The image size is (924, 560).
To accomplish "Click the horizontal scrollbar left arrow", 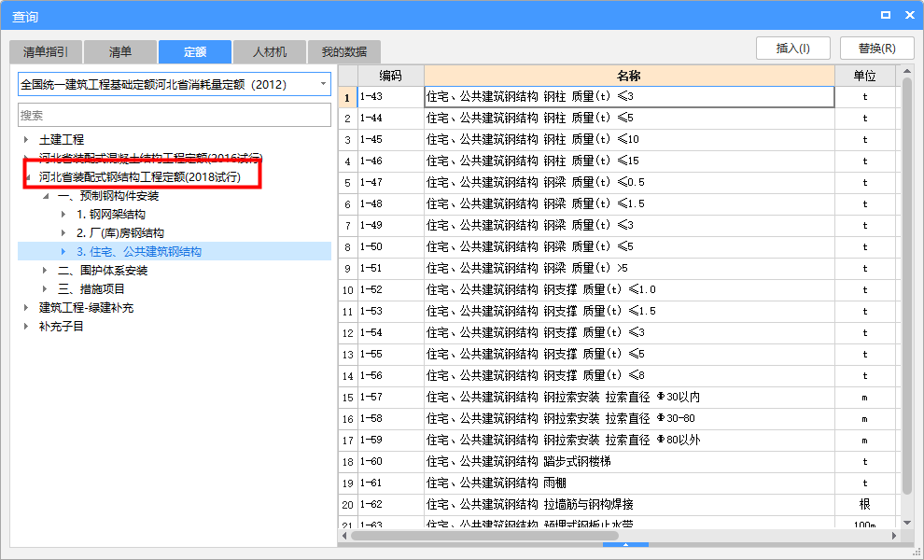I will point(344,535).
